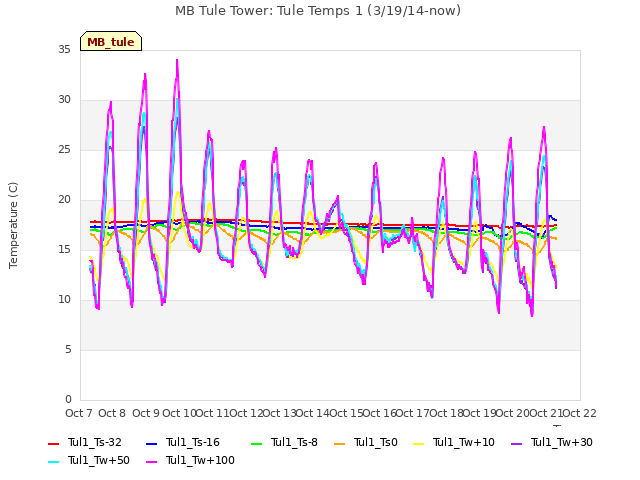
Task: Click the magenta Tul1_Tw+100 legend swatch
Action: 151,462
